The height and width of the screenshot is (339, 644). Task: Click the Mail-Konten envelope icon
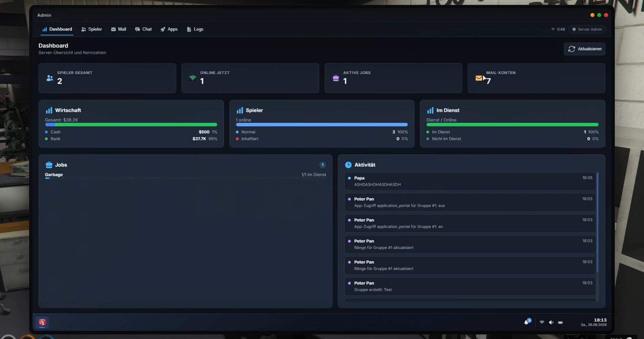point(479,78)
